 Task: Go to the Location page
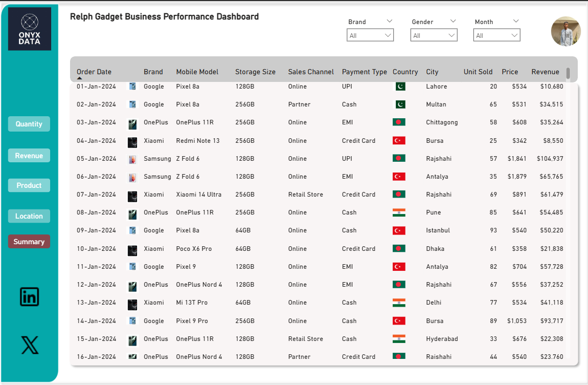[29, 216]
